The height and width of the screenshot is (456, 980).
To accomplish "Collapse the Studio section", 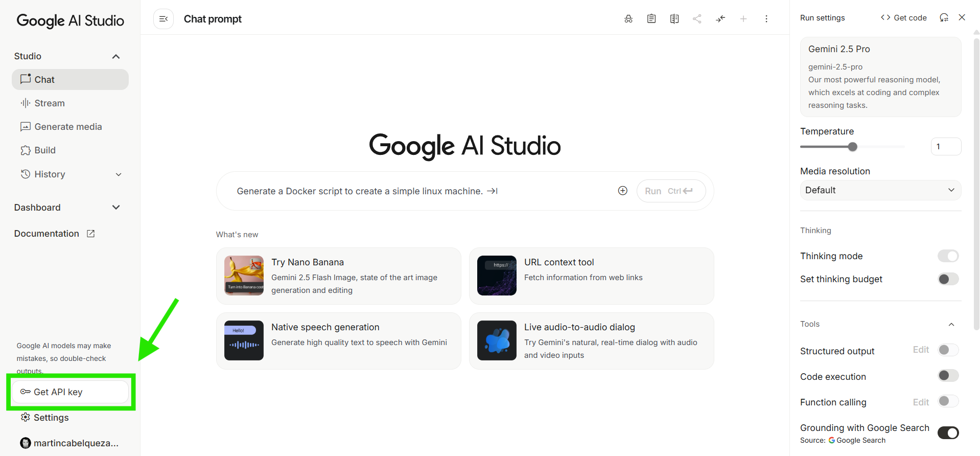I will (116, 56).
